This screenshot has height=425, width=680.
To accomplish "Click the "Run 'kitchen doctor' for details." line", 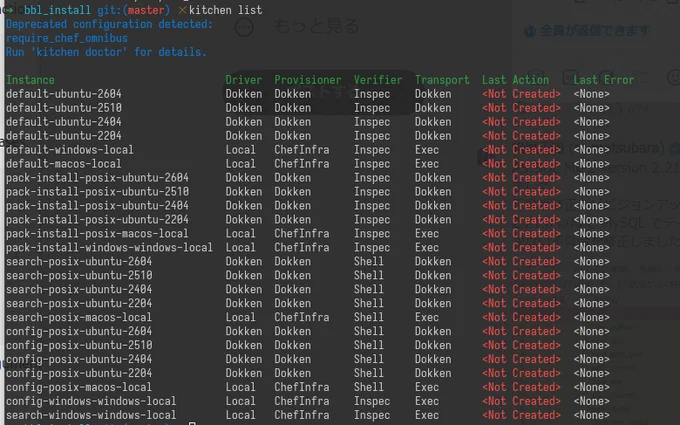I will [106, 52].
